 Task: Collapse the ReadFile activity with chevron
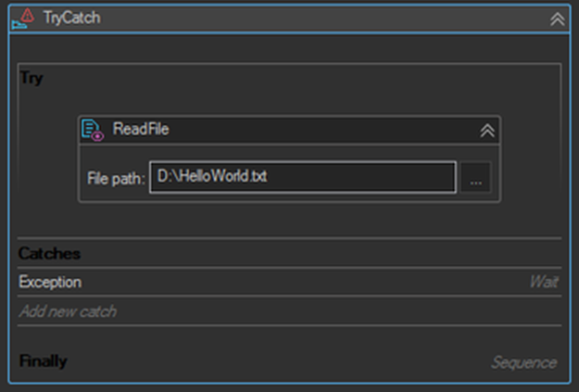(x=487, y=131)
